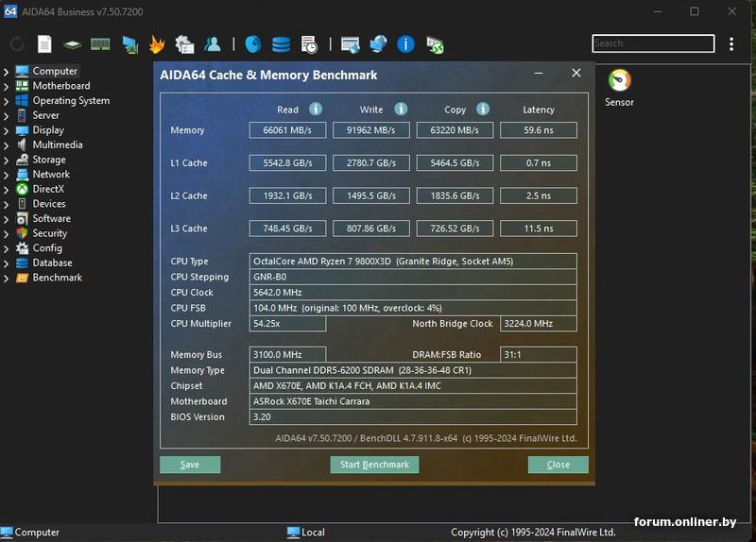Screen dimensions: 756x542
Task: Click the memory module toolbar icon
Action: click(x=100, y=44)
